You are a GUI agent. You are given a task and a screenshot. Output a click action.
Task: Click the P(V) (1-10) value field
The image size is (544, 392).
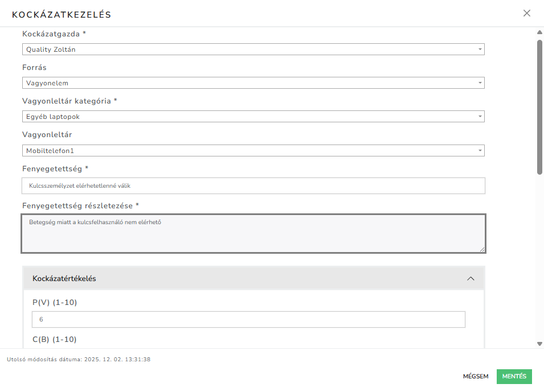[248, 319]
